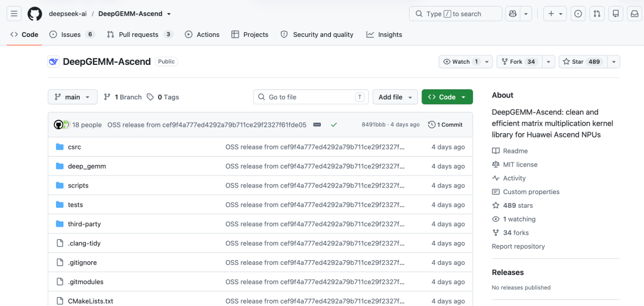Switch to the Code tab
Screen dimensions: 644x306
pos(24,35)
